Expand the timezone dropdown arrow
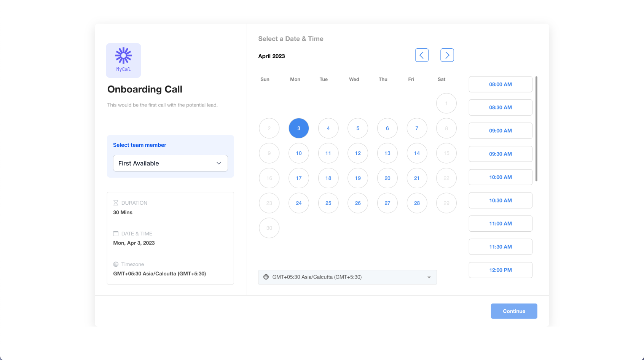Screen dimensions: 644x361 point(429,277)
